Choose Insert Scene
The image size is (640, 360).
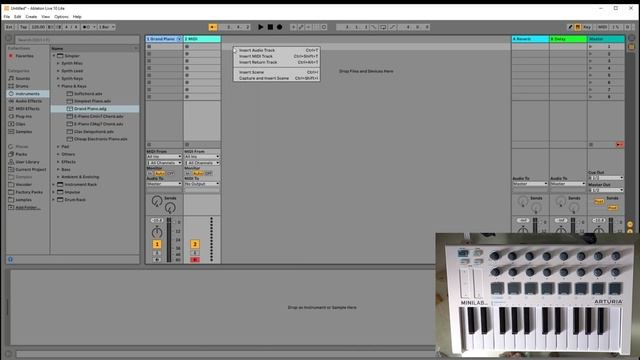pyautogui.click(x=277, y=72)
